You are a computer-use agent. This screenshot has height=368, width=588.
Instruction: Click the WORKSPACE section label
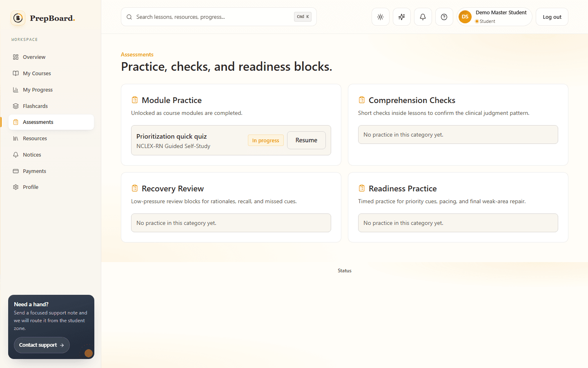24,40
